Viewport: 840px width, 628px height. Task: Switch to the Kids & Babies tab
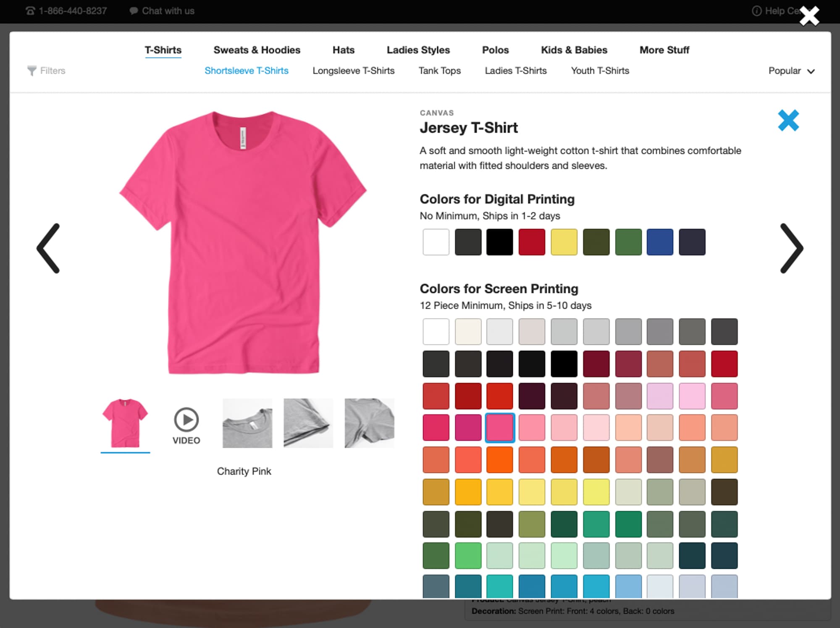click(574, 50)
